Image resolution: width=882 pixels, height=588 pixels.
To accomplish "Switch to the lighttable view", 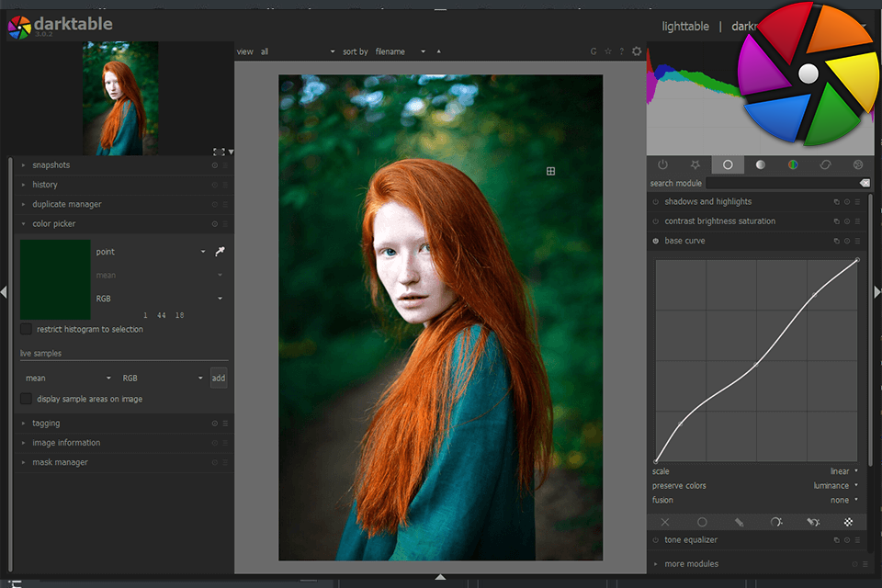I will pos(685,26).
